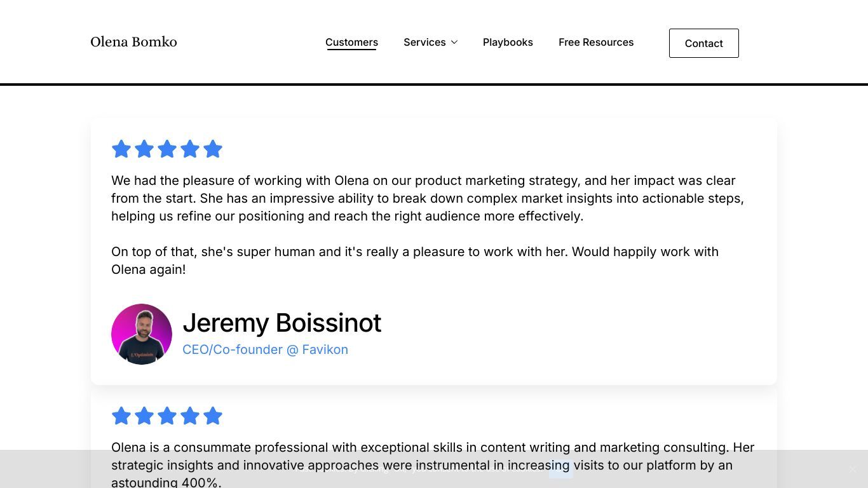This screenshot has height=488, width=868.
Task: Click the CEO/Co-founder @ Favikon link text
Action: tap(265, 349)
